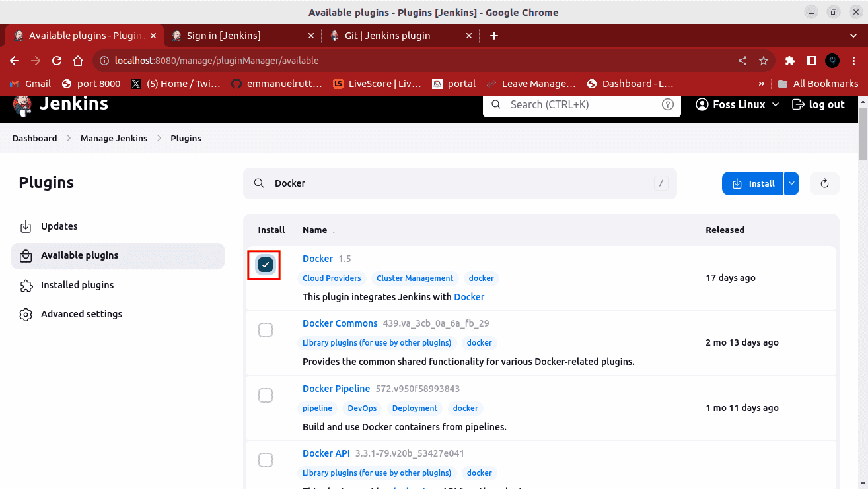Switch to the Git Jenkins plugin tab
The image size is (868, 489).
[387, 36]
